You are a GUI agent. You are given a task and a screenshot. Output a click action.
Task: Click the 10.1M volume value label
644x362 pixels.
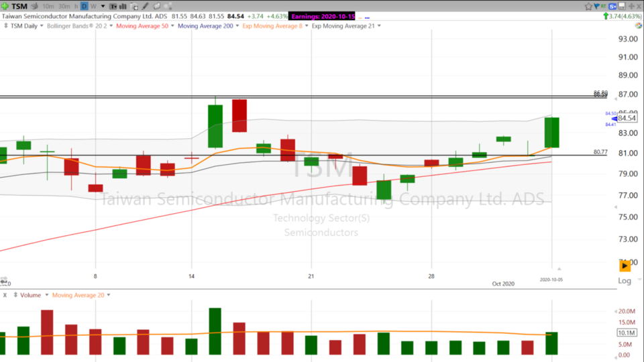[627, 333]
